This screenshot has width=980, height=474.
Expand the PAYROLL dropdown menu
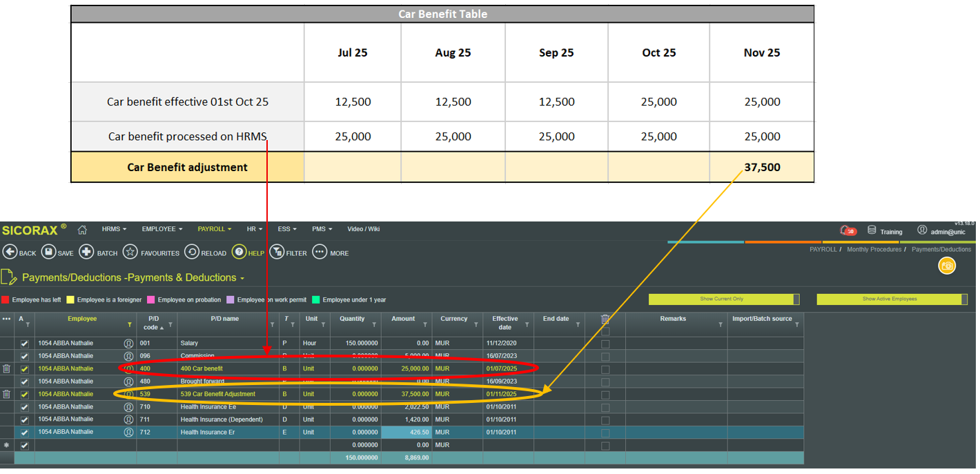(214, 229)
